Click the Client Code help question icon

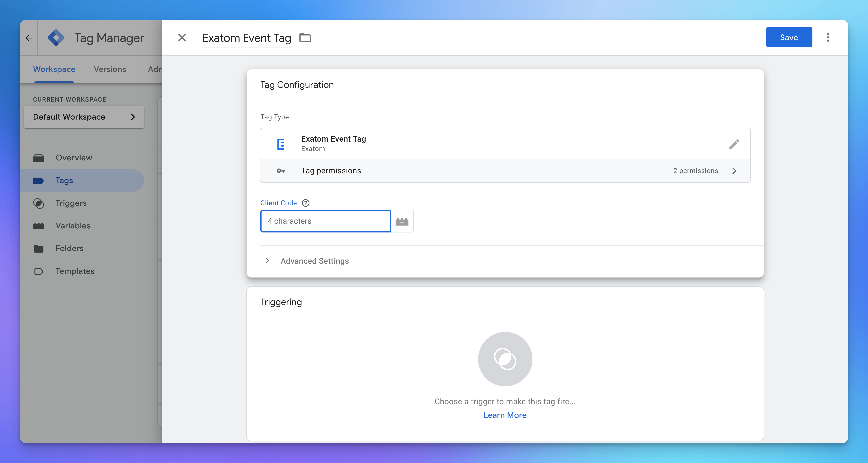click(x=306, y=203)
